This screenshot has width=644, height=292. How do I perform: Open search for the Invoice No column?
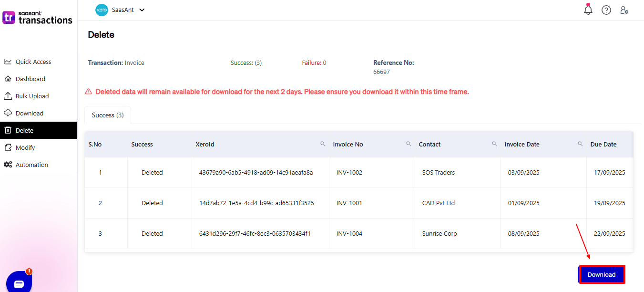tap(409, 143)
